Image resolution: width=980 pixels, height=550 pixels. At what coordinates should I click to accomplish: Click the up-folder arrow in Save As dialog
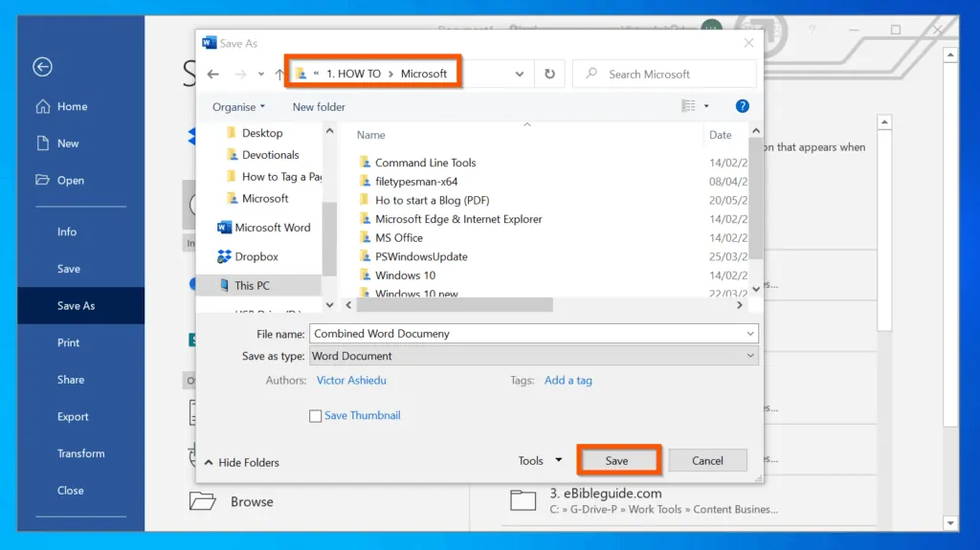(x=279, y=74)
